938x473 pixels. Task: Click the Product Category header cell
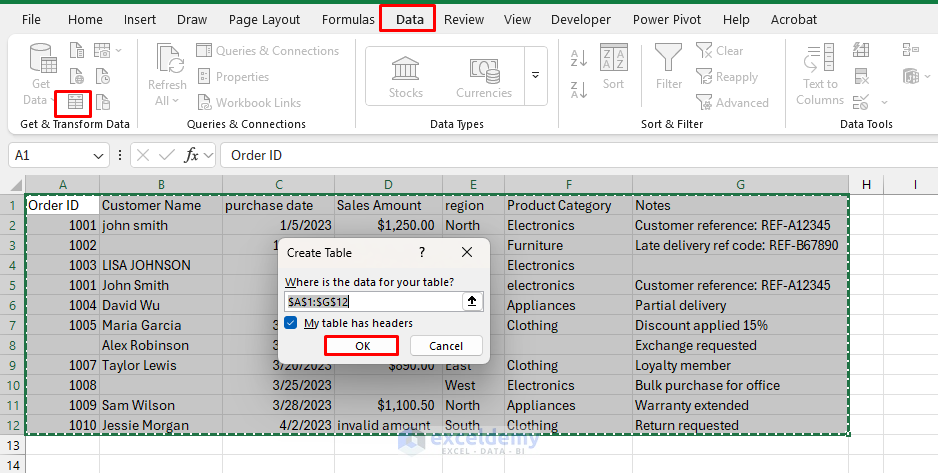(x=568, y=205)
